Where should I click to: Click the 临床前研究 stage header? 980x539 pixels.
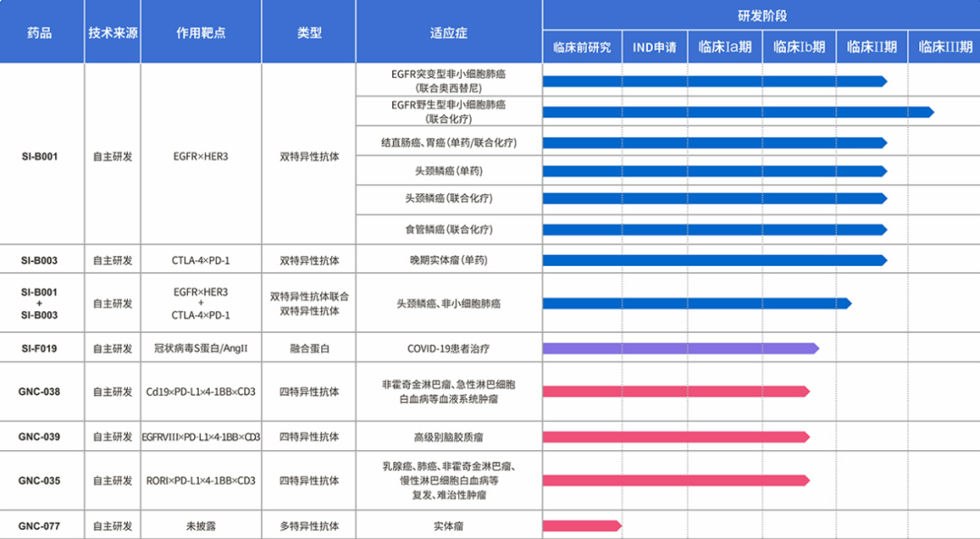point(583,47)
